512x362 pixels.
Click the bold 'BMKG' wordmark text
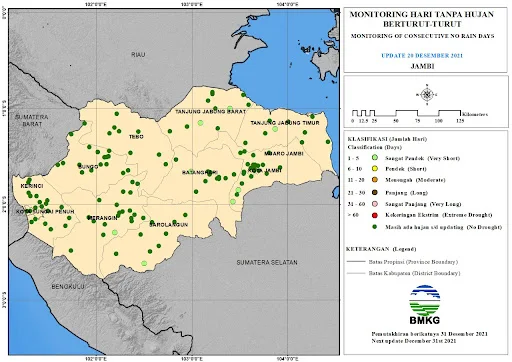425,320
